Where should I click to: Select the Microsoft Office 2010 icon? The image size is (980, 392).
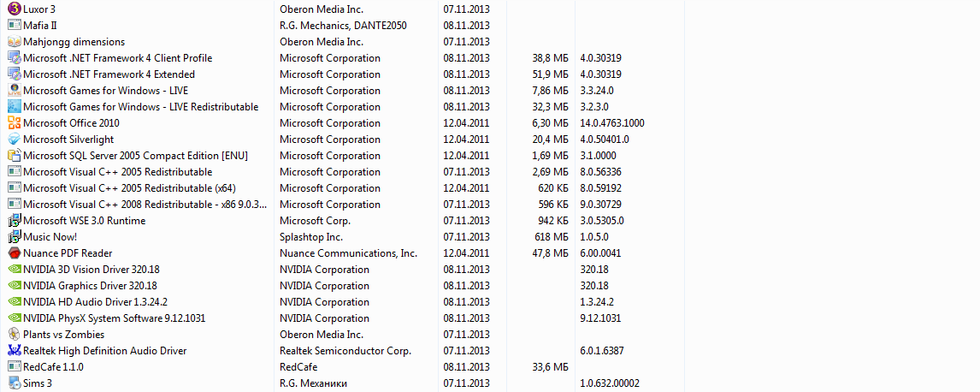pos(14,123)
